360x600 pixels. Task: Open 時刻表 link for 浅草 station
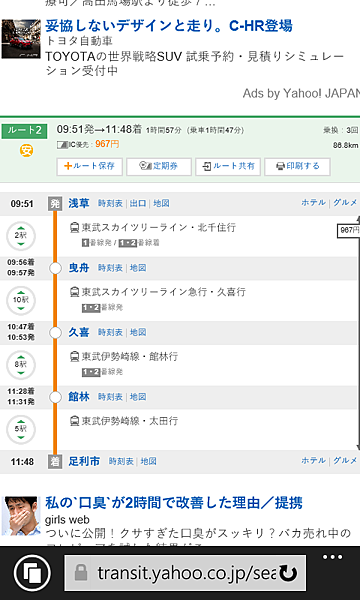111,204
